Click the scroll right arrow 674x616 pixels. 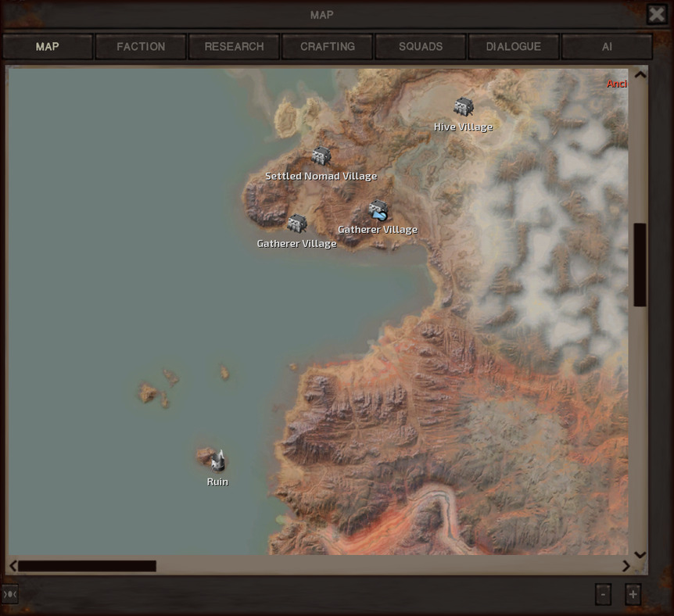[626, 566]
